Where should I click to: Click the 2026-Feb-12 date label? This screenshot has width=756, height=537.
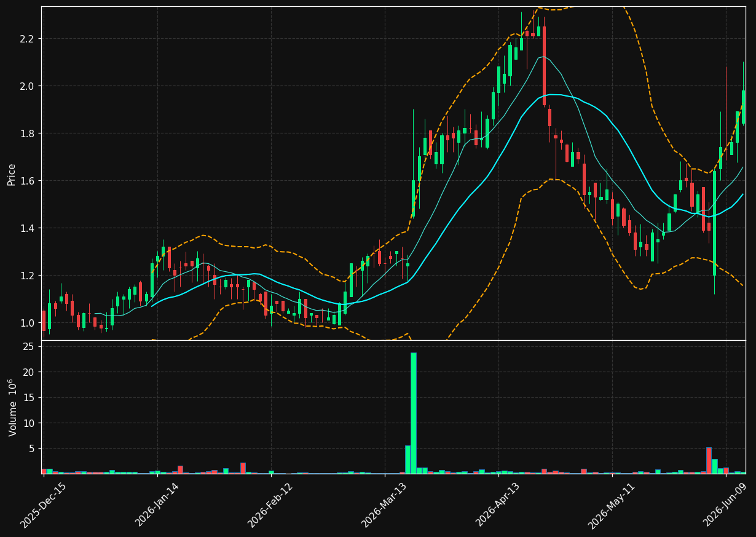[271, 505]
